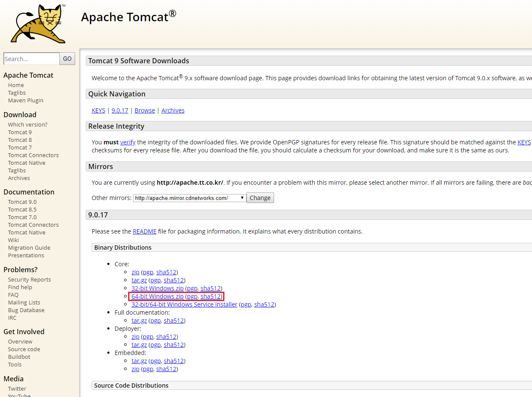Open Maven Plugin in the sidebar
This screenshot has width=532, height=397.
click(x=25, y=100)
